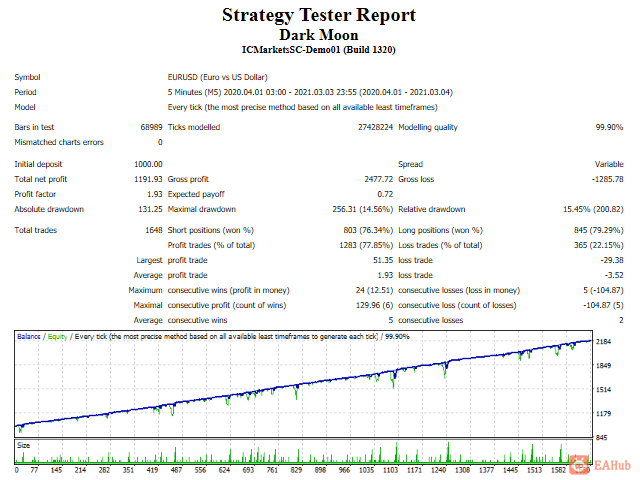Image resolution: width=640 pixels, height=480 pixels.
Task: Click the 1513 x-axis tick label
Action: [x=535, y=470]
